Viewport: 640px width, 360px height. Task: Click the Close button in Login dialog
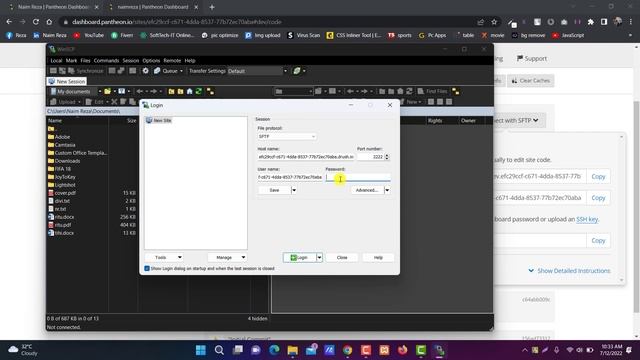coord(342,258)
